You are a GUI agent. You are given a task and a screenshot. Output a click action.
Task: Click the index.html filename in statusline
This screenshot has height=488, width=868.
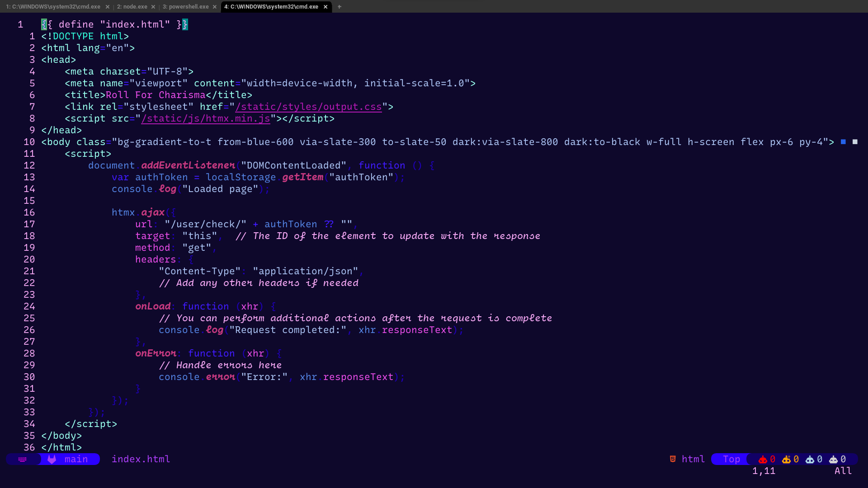(141, 459)
